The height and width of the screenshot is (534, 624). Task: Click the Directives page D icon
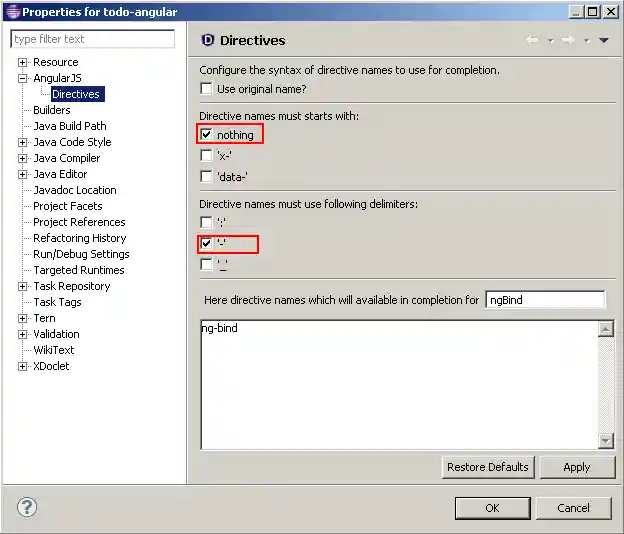(x=208, y=40)
